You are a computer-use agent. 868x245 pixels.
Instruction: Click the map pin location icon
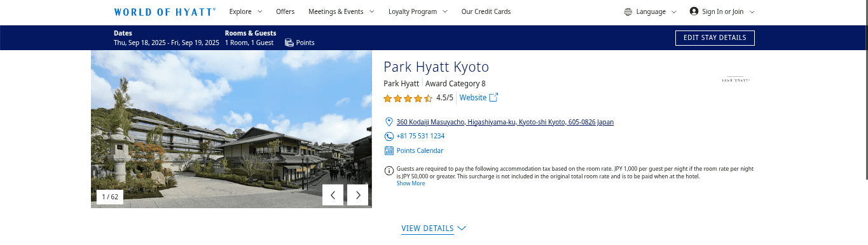coord(389,122)
